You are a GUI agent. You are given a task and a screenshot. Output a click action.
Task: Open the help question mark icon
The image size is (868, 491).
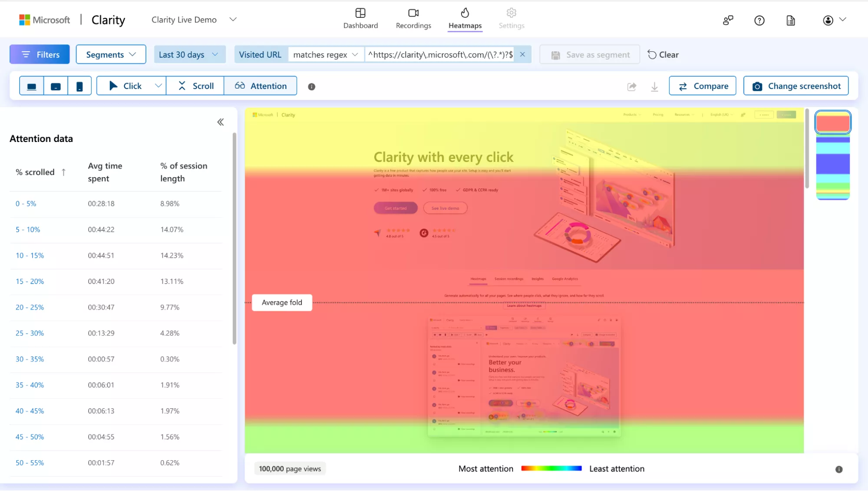tap(759, 20)
